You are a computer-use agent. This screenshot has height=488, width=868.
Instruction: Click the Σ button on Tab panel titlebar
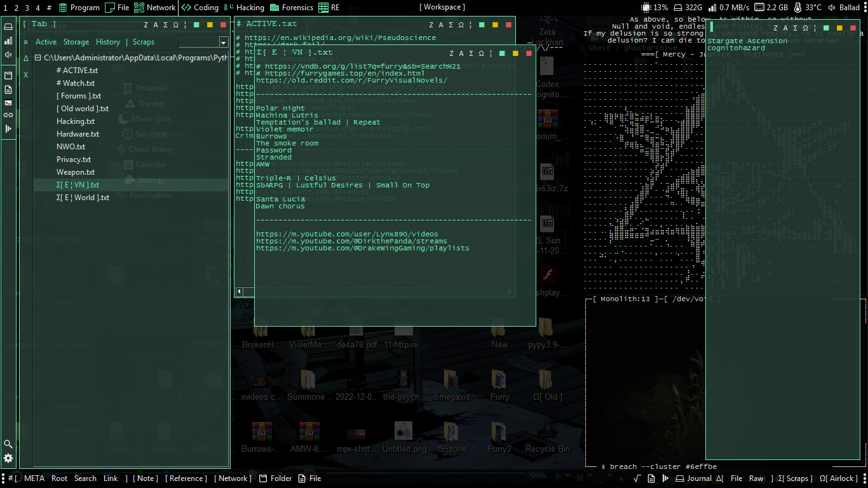(165, 25)
